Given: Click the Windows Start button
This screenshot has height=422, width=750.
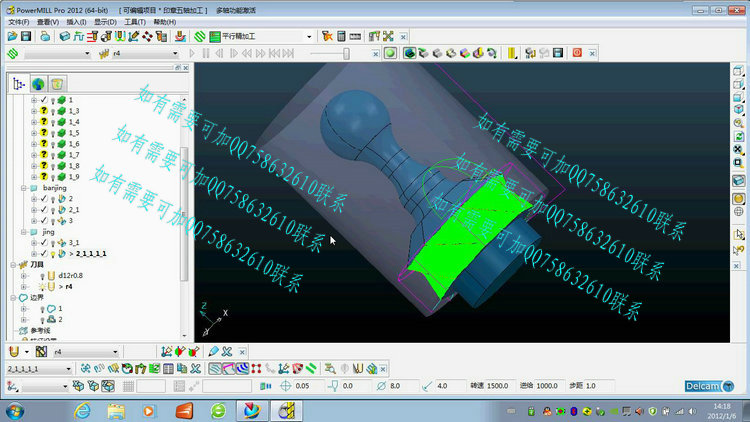Looking at the screenshot, I should tap(15, 411).
